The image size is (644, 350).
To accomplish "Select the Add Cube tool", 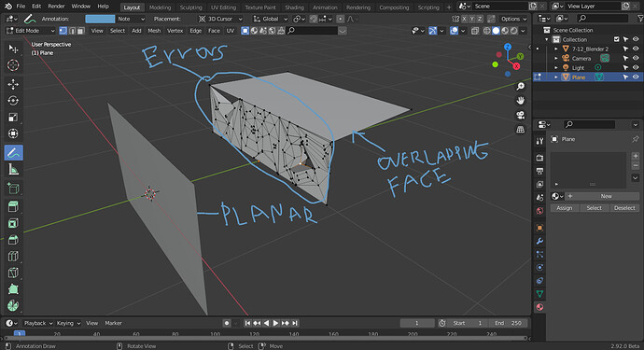I will tap(13, 189).
